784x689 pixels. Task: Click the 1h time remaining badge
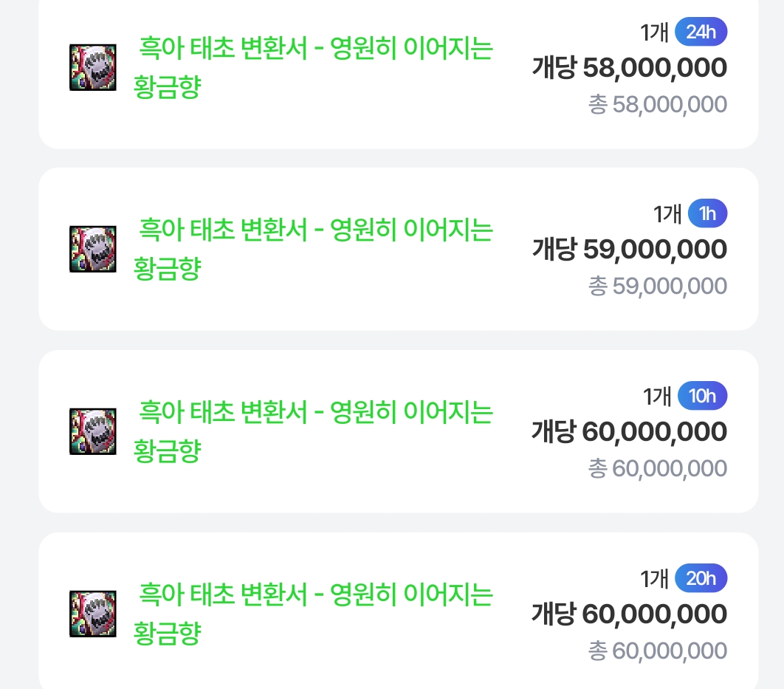point(707,214)
